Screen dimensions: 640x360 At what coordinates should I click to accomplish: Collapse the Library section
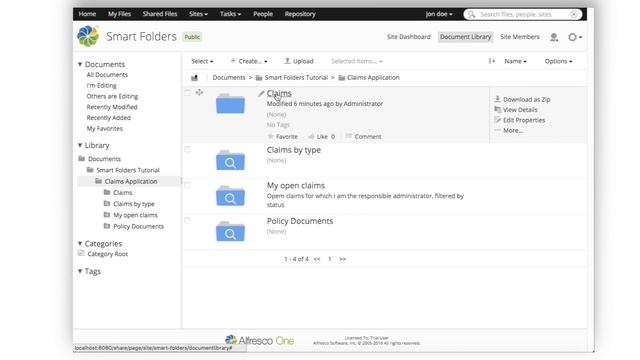coord(93,145)
